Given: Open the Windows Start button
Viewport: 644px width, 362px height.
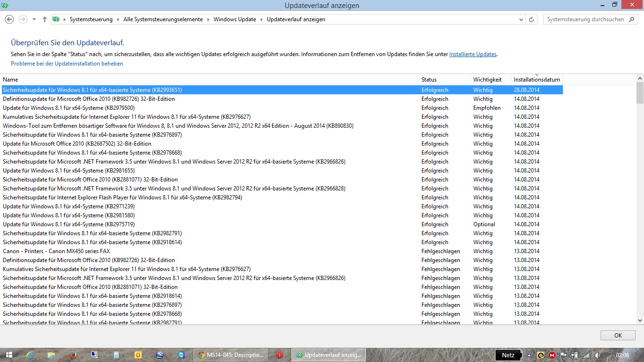Looking at the screenshot, I should pyautogui.click(x=9, y=355).
